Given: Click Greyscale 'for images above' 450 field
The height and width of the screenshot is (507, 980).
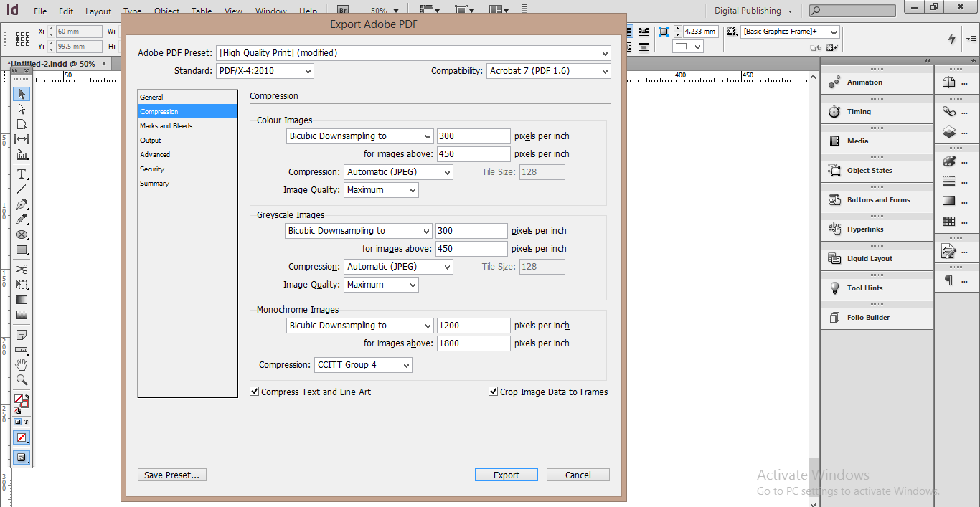Looking at the screenshot, I should pyautogui.click(x=471, y=249).
